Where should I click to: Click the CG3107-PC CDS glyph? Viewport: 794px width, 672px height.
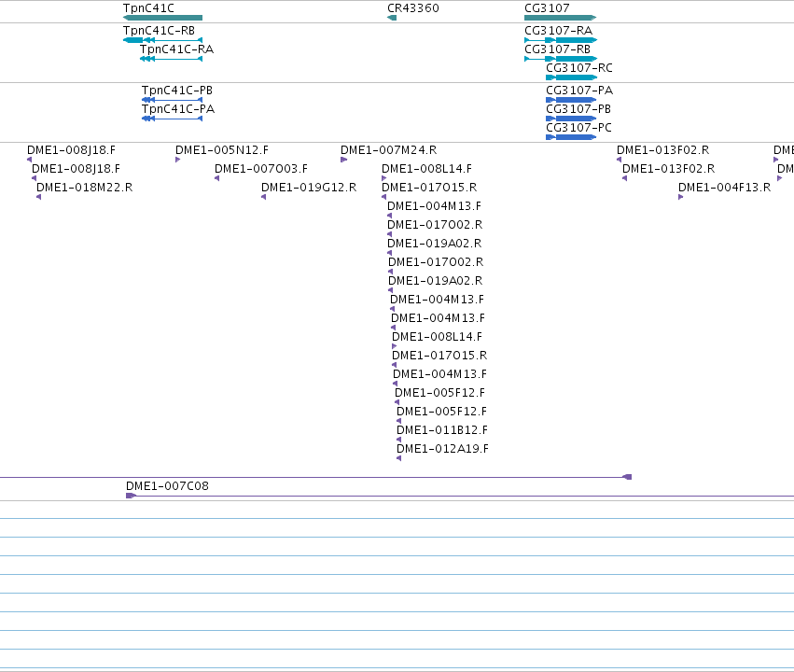click(571, 137)
